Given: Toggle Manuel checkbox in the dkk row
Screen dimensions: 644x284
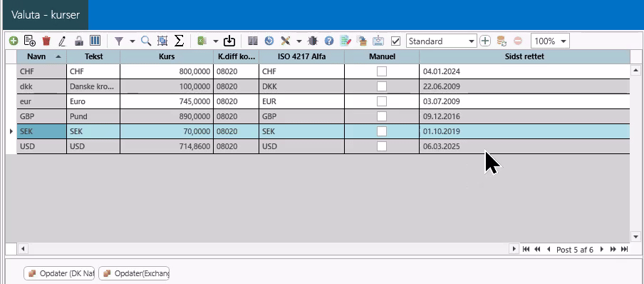Looking at the screenshot, I should tap(382, 86).
